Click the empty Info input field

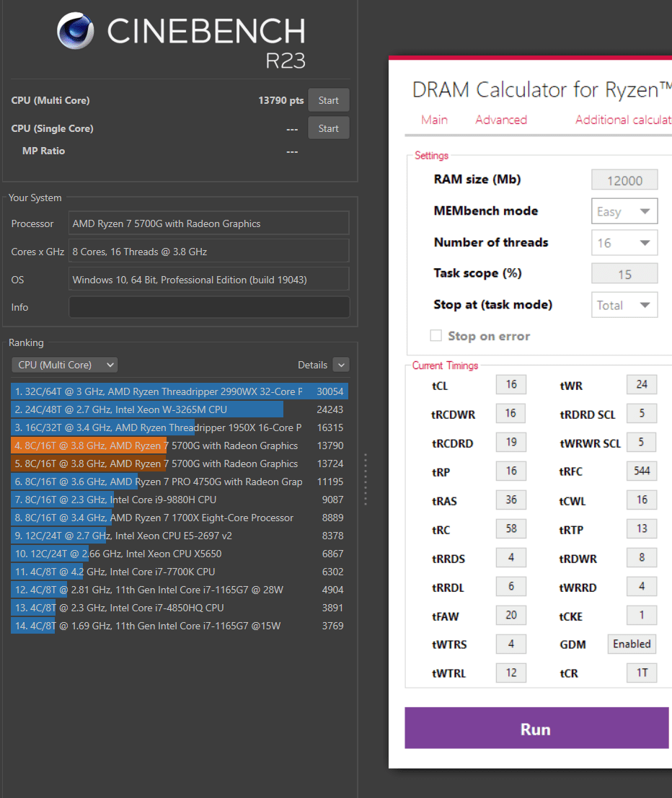(x=208, y=307)
